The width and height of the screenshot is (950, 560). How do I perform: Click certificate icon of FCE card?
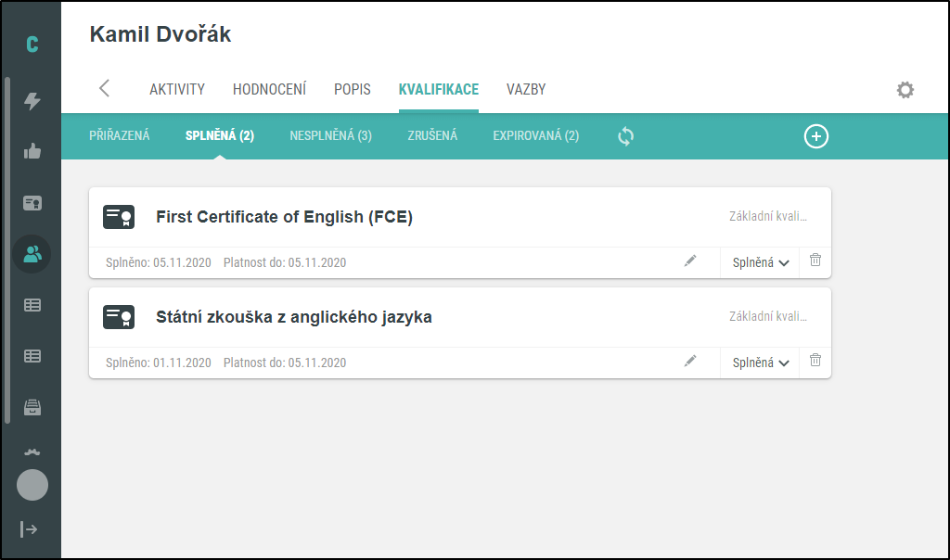119,217
